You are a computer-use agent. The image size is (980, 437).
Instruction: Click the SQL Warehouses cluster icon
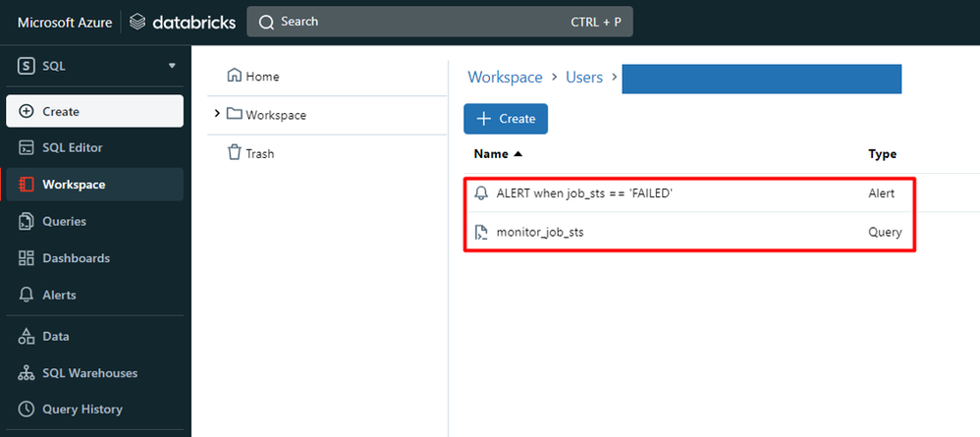(27, 372)
